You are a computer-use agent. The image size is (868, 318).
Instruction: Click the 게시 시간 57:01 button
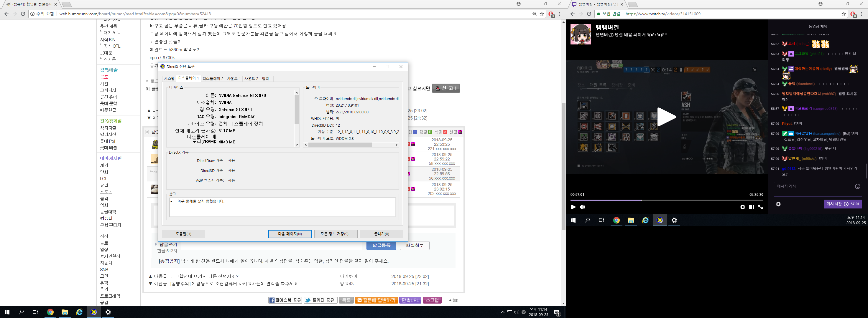[843, 204]
